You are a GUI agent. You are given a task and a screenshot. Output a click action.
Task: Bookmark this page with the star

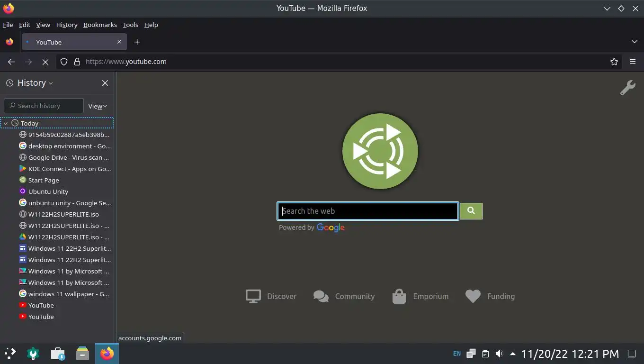click(x=614, y=62)
